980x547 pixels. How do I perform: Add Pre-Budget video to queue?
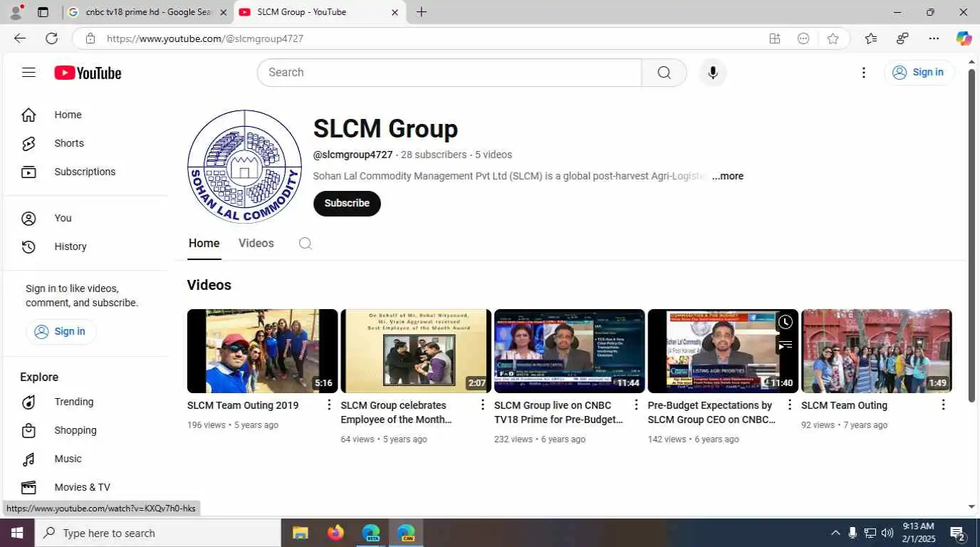[x=785, y=345]
